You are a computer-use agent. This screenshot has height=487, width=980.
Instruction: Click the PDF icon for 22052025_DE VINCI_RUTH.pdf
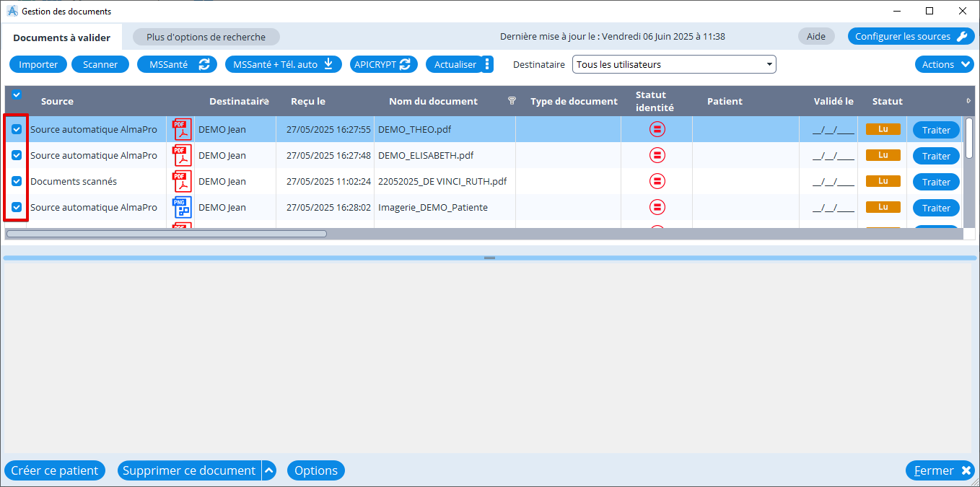click(181, 182)
